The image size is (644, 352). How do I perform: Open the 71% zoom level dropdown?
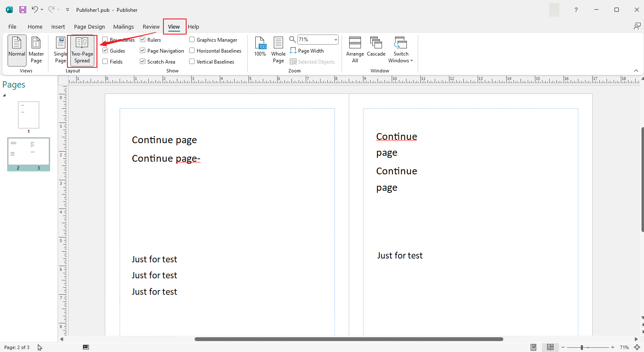click(336, 40)
